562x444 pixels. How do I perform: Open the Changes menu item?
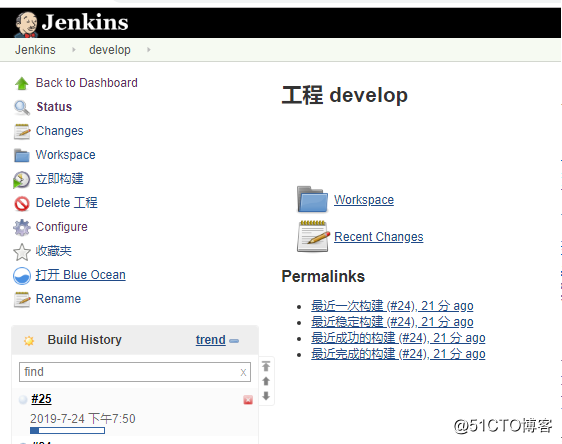click(59, 131)
